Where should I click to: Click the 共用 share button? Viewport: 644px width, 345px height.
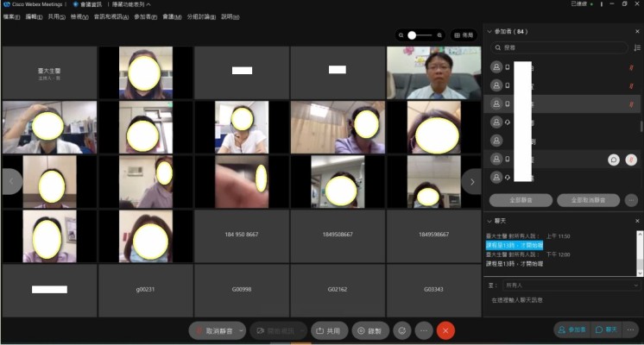coord(328,330)
